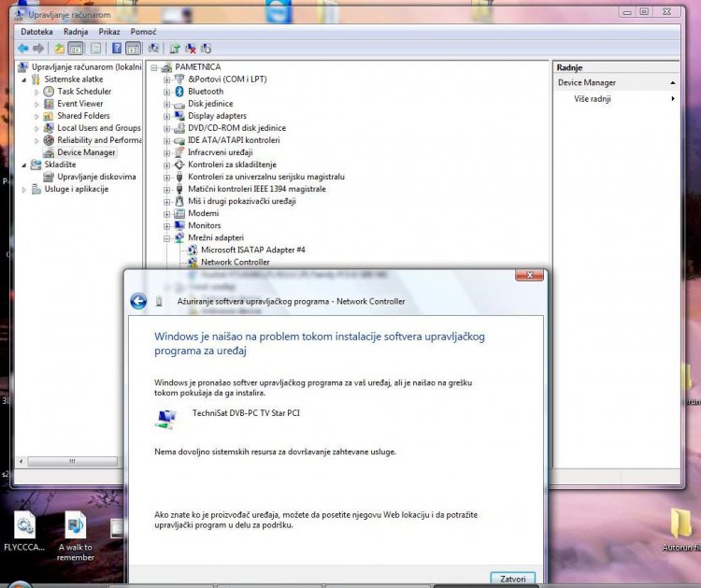Expand the Modemi device category
701x588 pixels.
166,214
